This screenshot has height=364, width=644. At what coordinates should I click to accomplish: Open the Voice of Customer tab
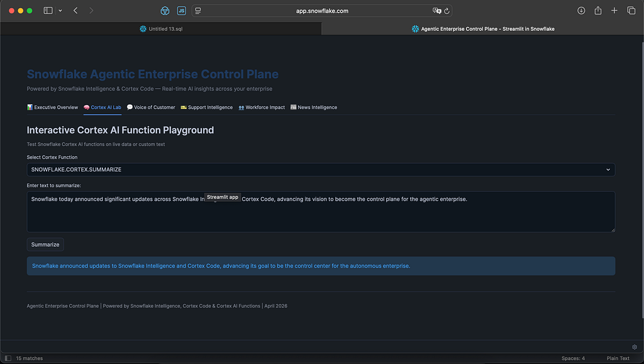(x=151, y=107)
